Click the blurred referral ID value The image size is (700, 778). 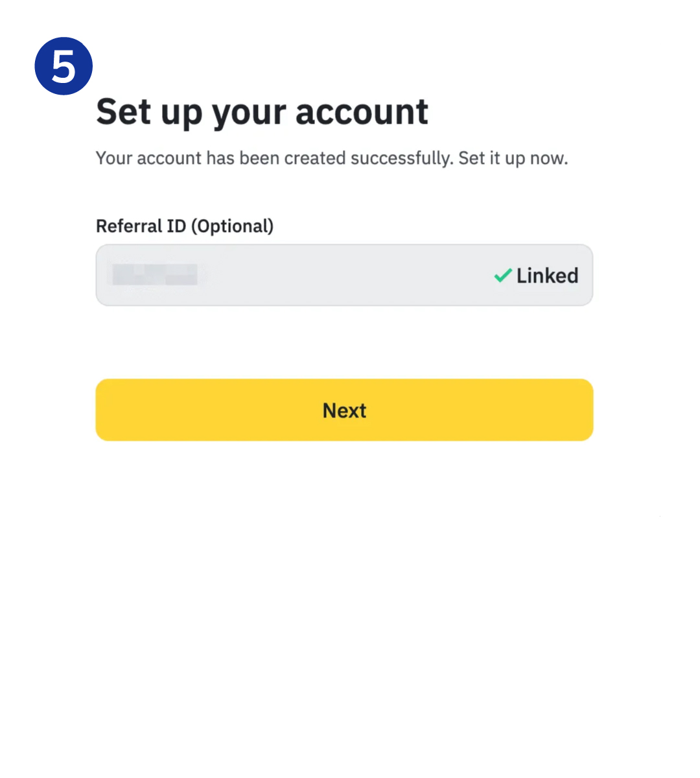pos(155,275)
